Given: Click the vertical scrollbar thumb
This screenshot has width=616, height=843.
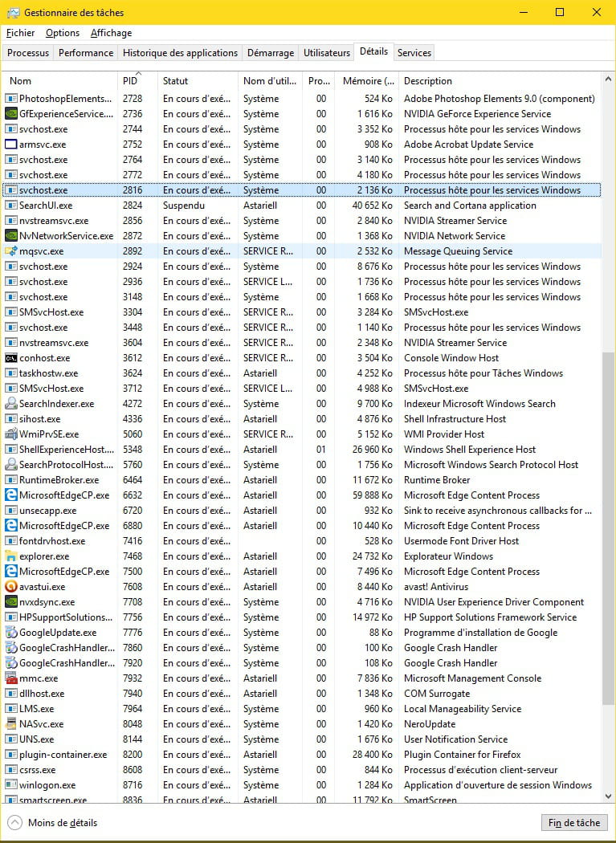Looking at the screenshot, I should coord(608,528).
